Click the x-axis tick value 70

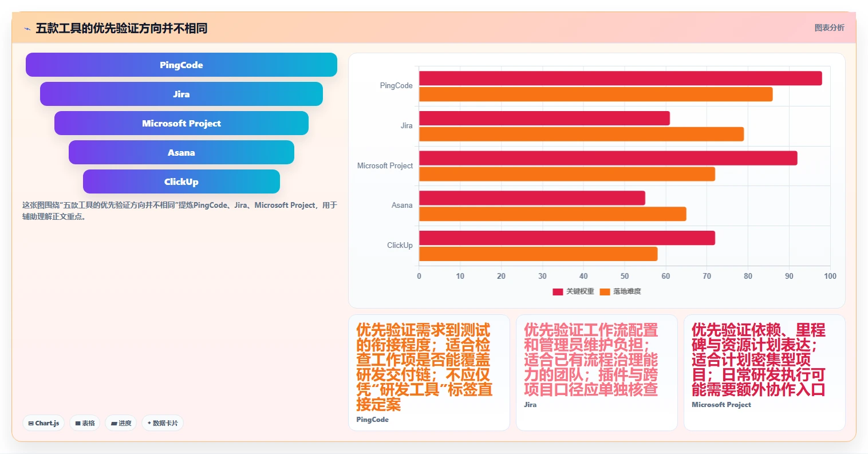point(707,276)
